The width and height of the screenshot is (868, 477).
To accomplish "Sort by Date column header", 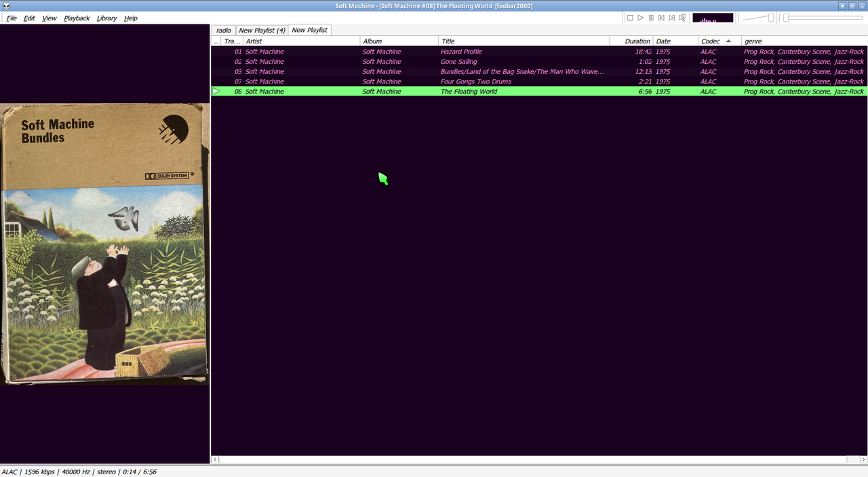I will click(675, 41).
